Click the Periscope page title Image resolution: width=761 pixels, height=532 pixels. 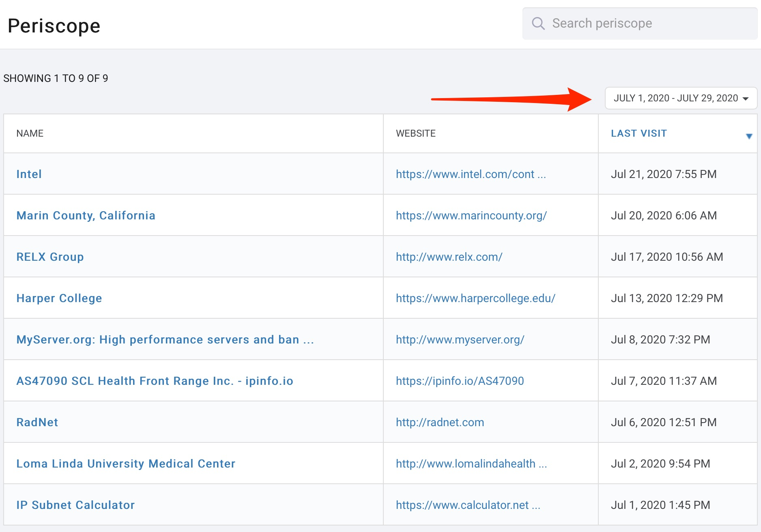point(54,26)
